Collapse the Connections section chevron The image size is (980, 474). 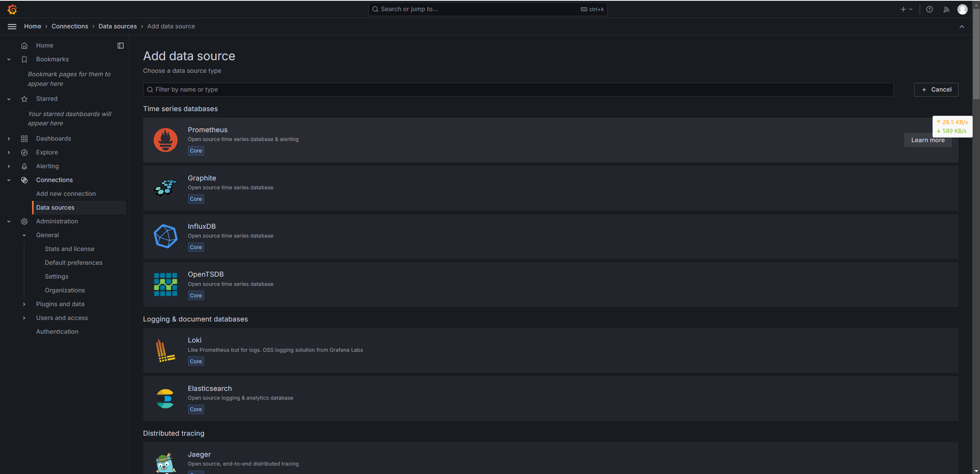[9, 180]
